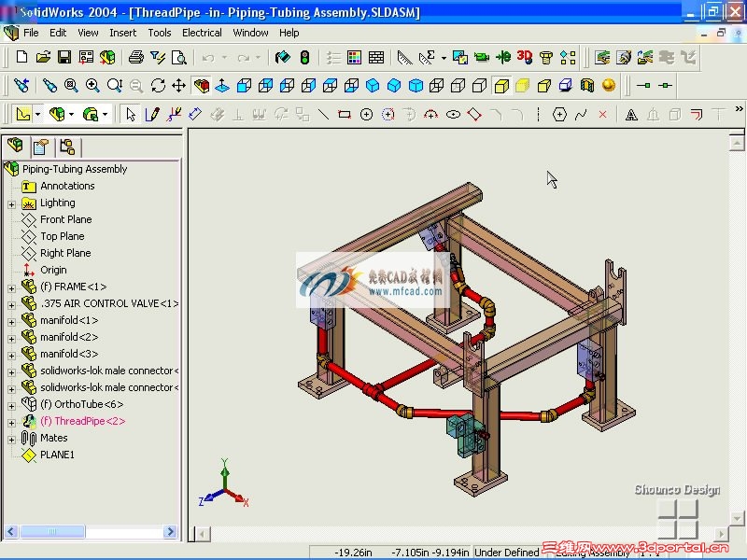Select Piping-Tubing Assembly root item
Viewport: 747px width, 560px height.
click(x=75, y=169)
